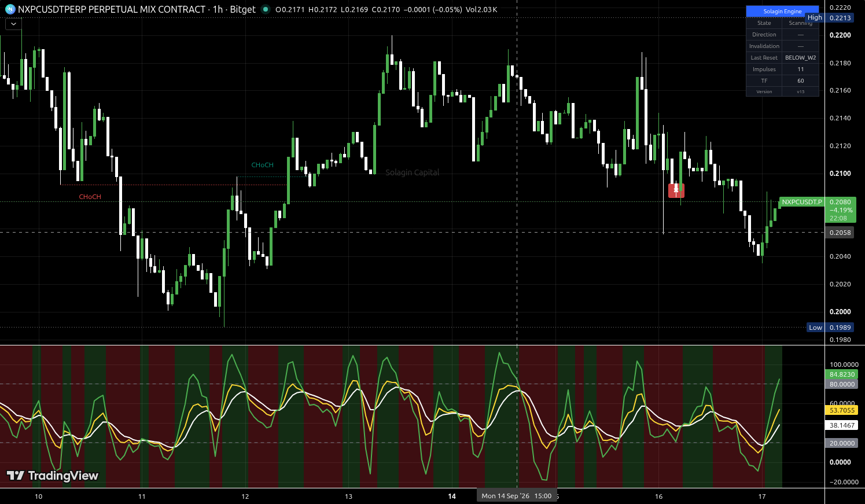
Task: Click the date 10 on the time axis
Action: coord(39,496)
